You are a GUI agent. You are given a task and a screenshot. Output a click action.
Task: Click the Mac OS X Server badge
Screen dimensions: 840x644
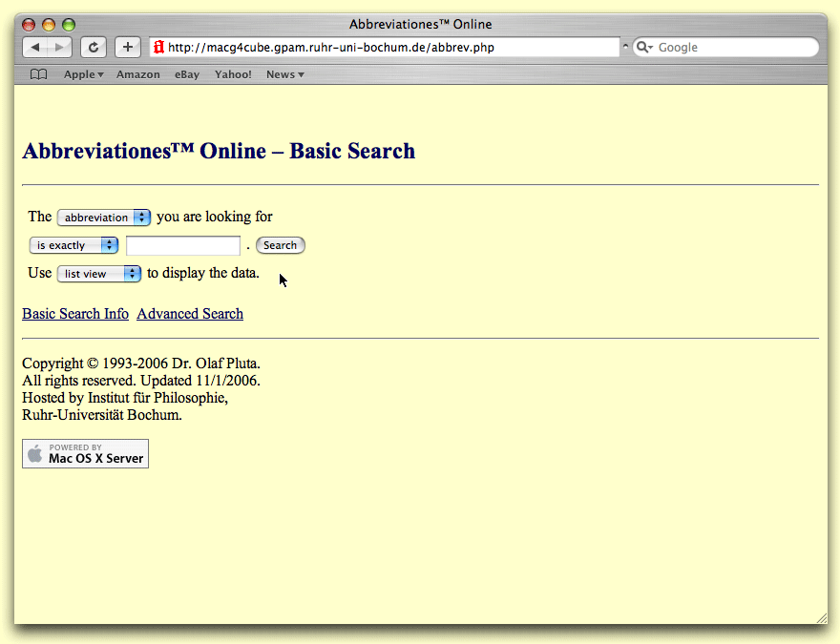[x=85, y=454]
